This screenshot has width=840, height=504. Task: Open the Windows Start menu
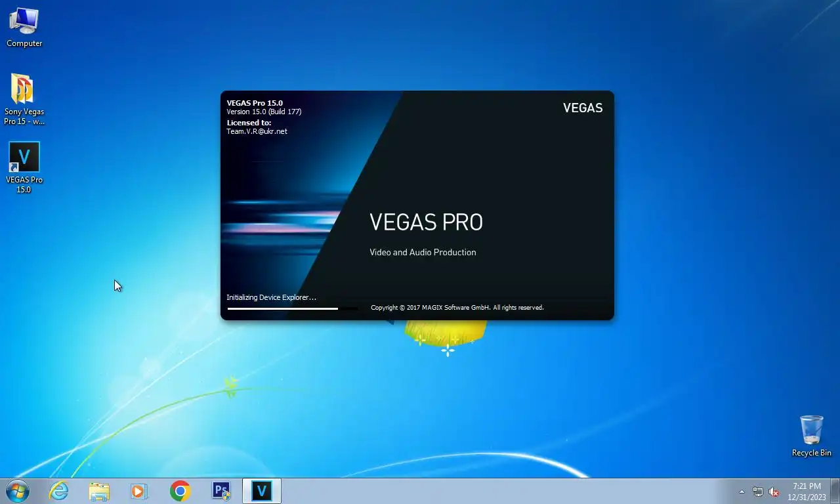coord(18,491)
